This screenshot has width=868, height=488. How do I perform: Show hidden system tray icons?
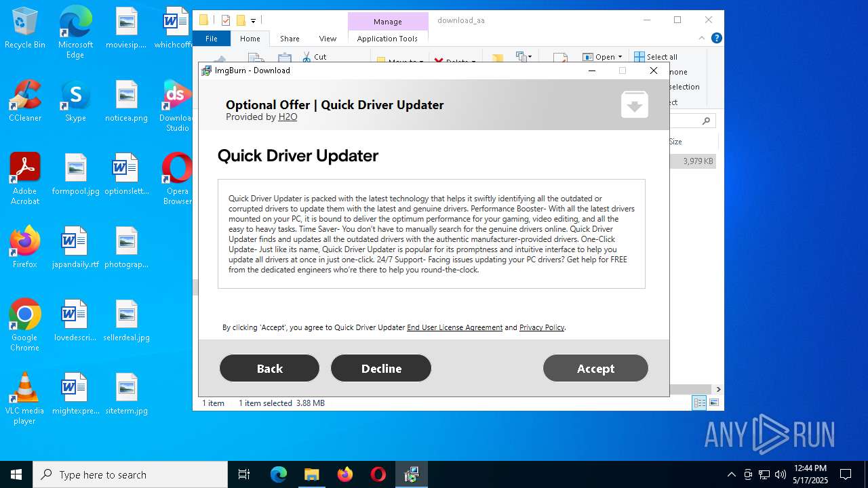tap(731, 474)
